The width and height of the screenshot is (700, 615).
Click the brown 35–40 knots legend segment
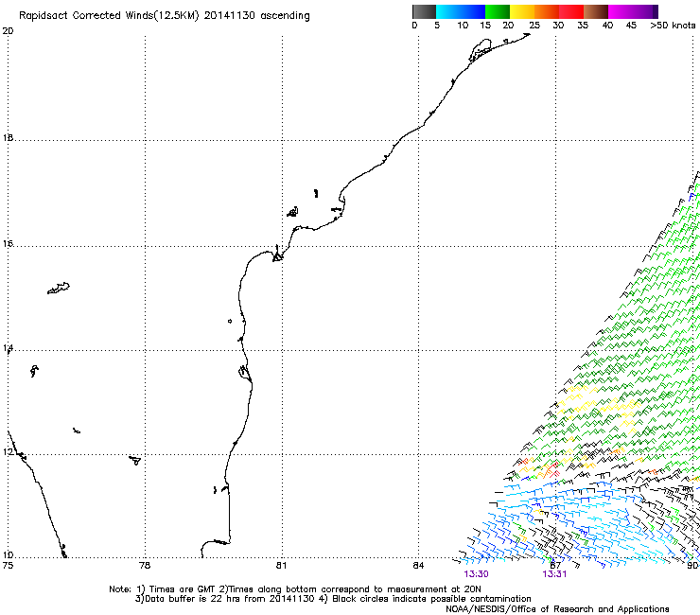point(596,11)
